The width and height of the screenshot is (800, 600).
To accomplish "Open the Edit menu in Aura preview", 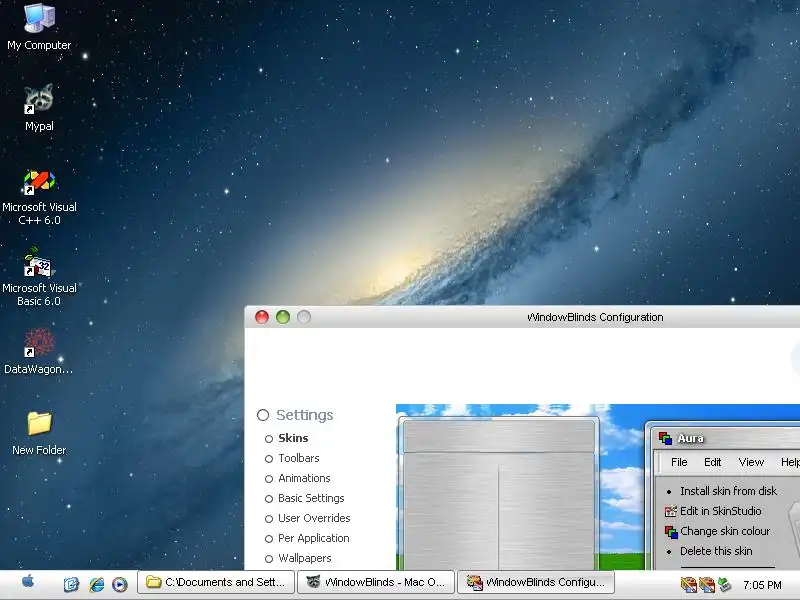I will (x=712, y=462).
